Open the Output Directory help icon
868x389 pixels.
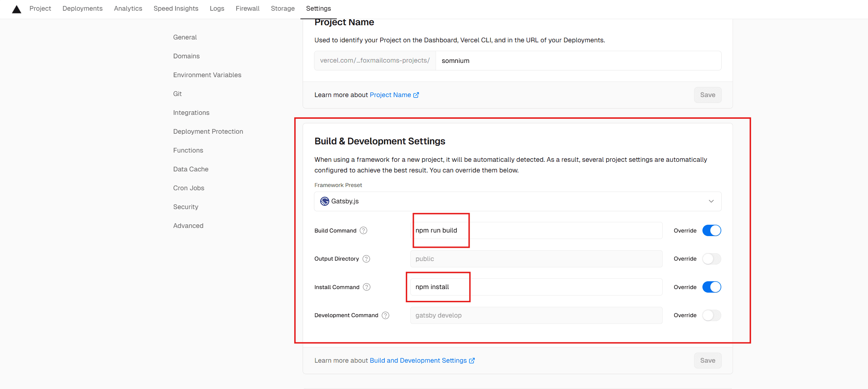coord(366,259)
